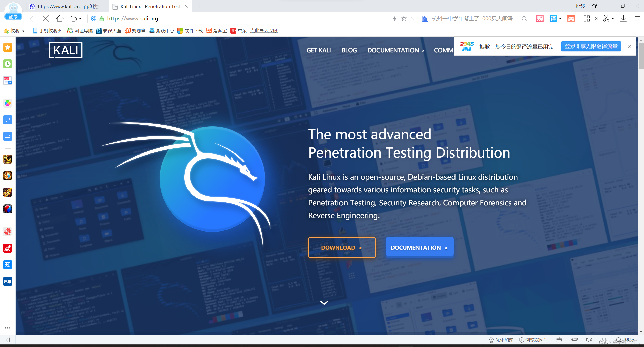The width and height of the screenshot is (644, 347).
Task: Open the browser hamburger menu
Action: click(637, 19)
